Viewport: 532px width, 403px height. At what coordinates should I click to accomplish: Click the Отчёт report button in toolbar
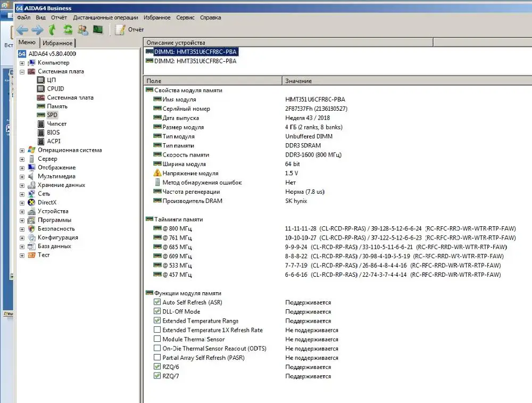[130, 30]
